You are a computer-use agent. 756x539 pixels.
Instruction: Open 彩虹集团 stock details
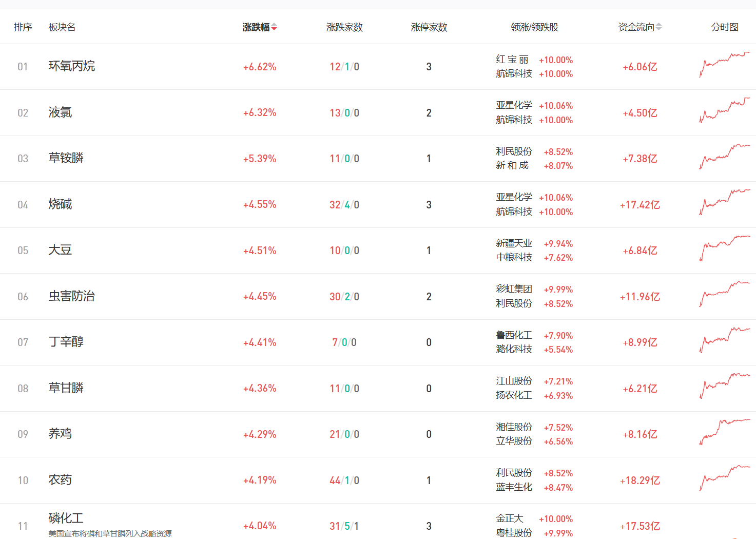[514, 289]
